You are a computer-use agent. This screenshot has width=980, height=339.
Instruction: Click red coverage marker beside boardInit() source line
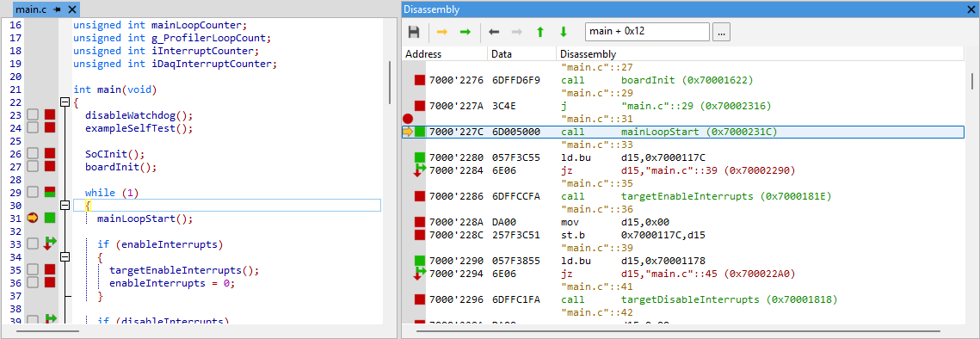(50, 167)
